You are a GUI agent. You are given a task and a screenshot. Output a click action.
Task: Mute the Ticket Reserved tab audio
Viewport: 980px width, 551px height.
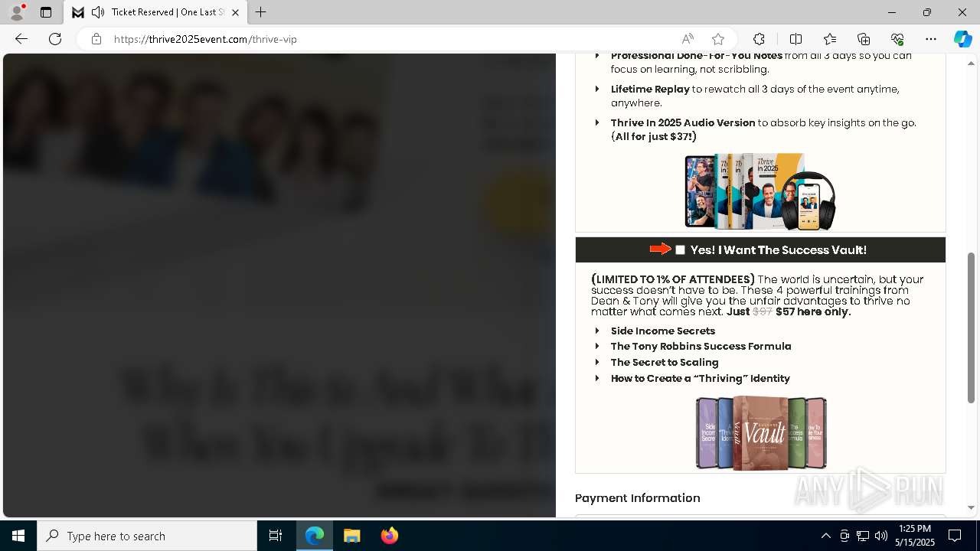98,12
